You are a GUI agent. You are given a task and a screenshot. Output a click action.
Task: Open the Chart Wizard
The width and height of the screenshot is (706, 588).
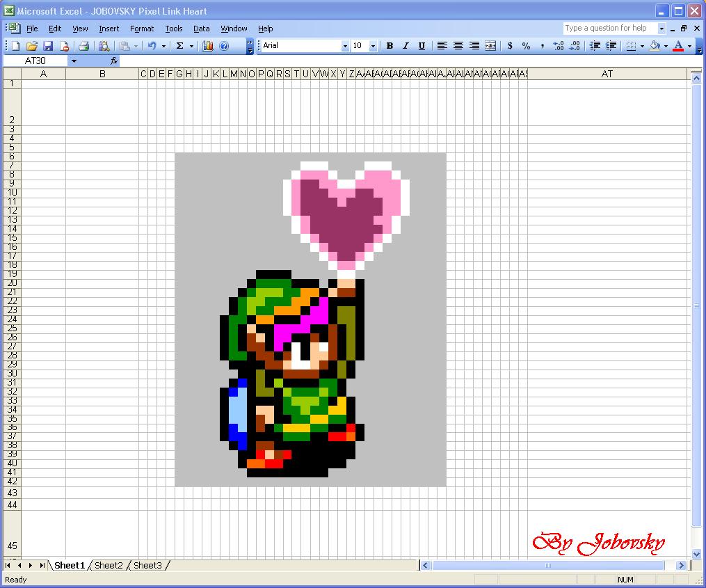tap(207, 46)
